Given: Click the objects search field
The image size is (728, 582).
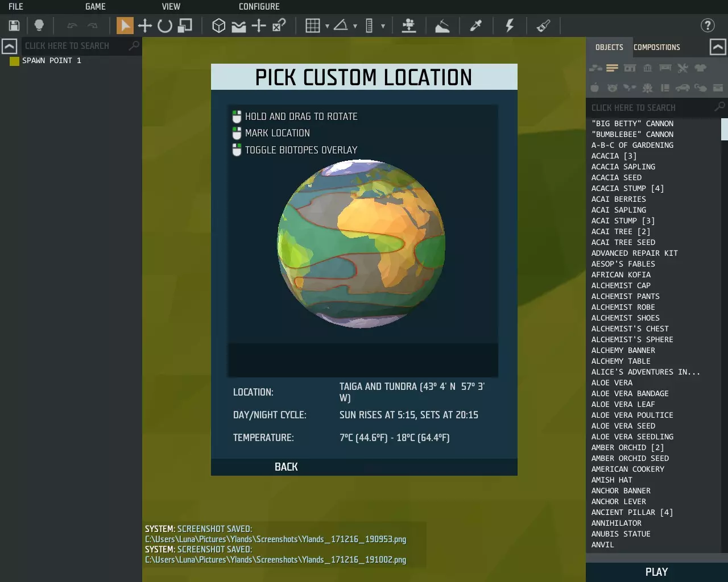Looking at the screenshot, I should [x=651, y=107].
